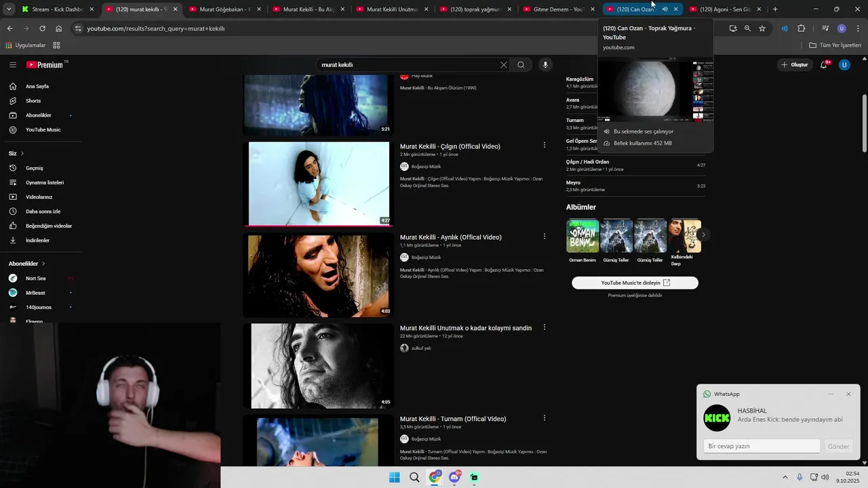The height and width of the screenshot is (488, 868).
Task: Switch to the toprak yağmura tab
Action: coord(476,9)
